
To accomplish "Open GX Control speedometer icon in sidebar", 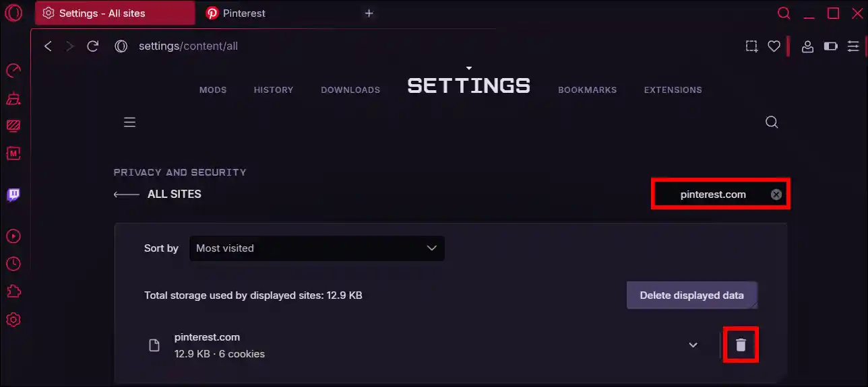I will 13,71.
